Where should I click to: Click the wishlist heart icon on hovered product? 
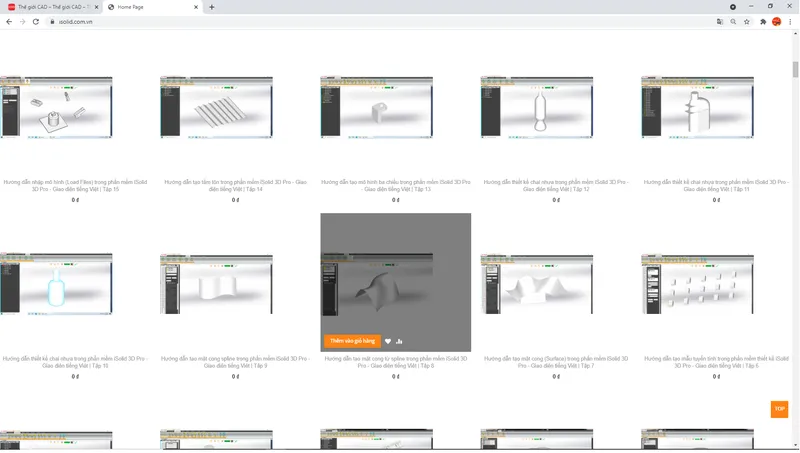tap(388, 341)
